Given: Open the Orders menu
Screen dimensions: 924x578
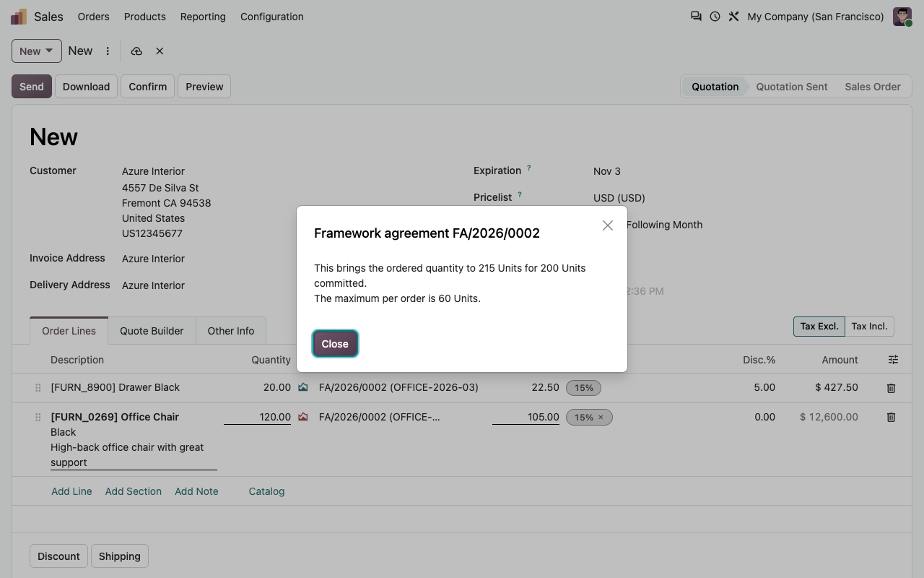Looking at the screenshot, I should pos(94,17).
